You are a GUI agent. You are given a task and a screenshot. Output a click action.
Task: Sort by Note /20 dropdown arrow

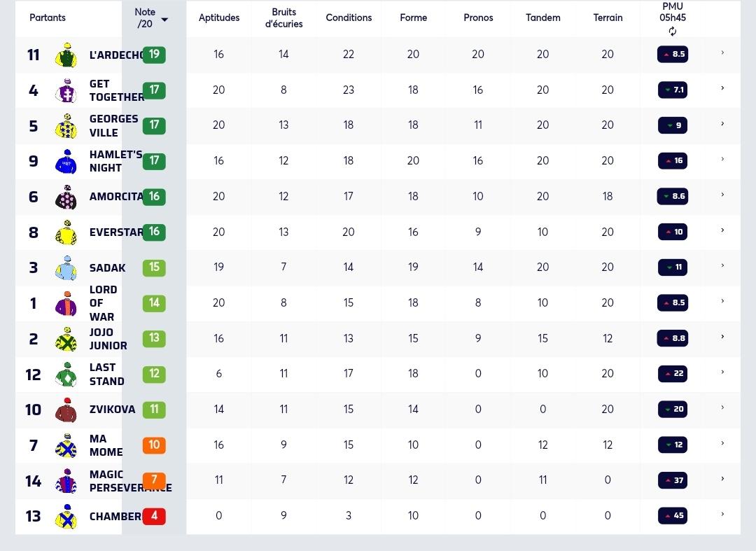[x=164, y=20]
